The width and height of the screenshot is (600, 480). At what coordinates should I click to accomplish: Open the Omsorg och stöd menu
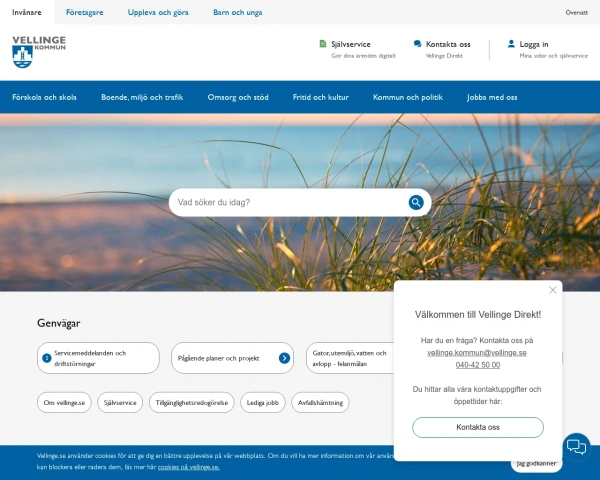coord(238,97)
